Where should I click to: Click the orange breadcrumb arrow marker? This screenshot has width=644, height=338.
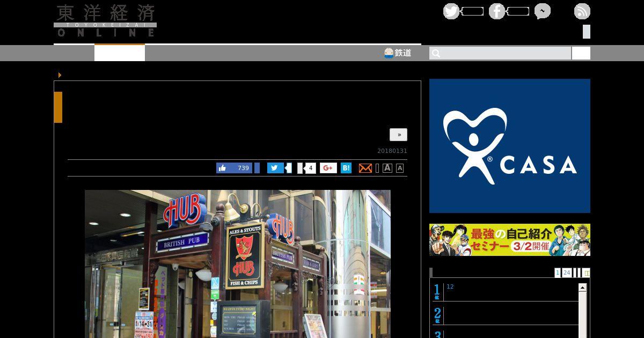click(60, 75)
